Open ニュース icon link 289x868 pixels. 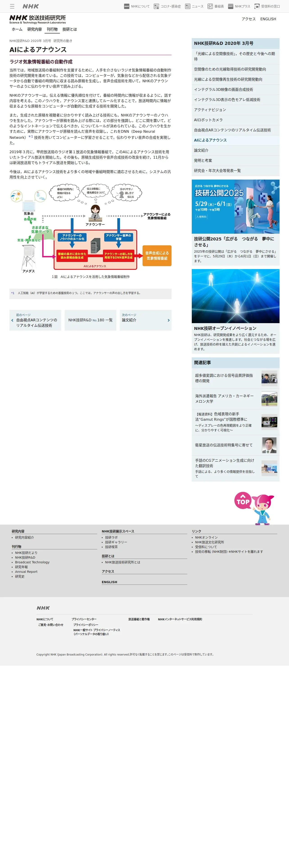(x=194, y=6)
